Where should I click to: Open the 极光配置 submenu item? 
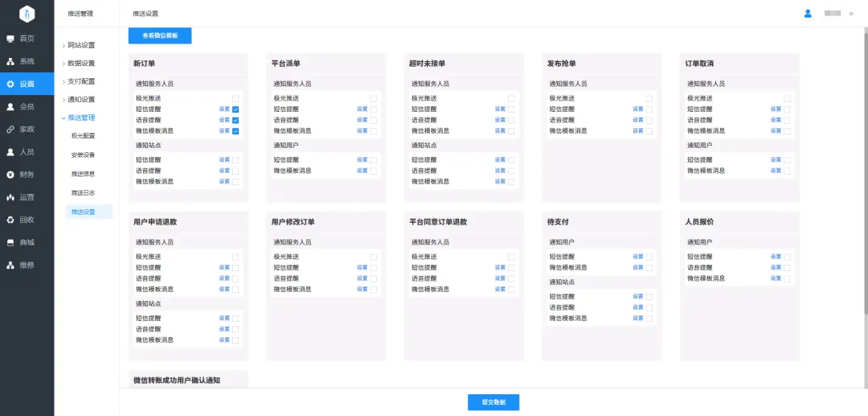(x=83, y=136)
